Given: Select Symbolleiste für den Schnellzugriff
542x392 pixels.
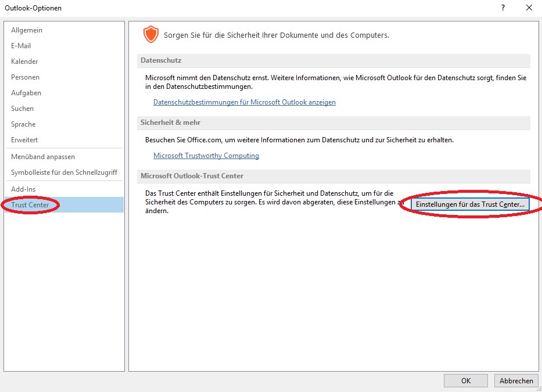Looking at the screenshot, I should click(64, 172).
